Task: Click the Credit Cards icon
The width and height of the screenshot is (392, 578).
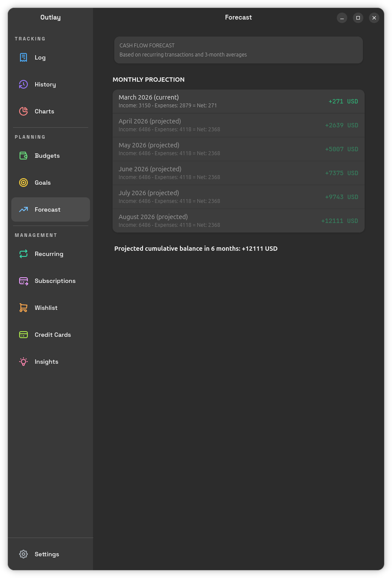Action: [x=23, y=335]
